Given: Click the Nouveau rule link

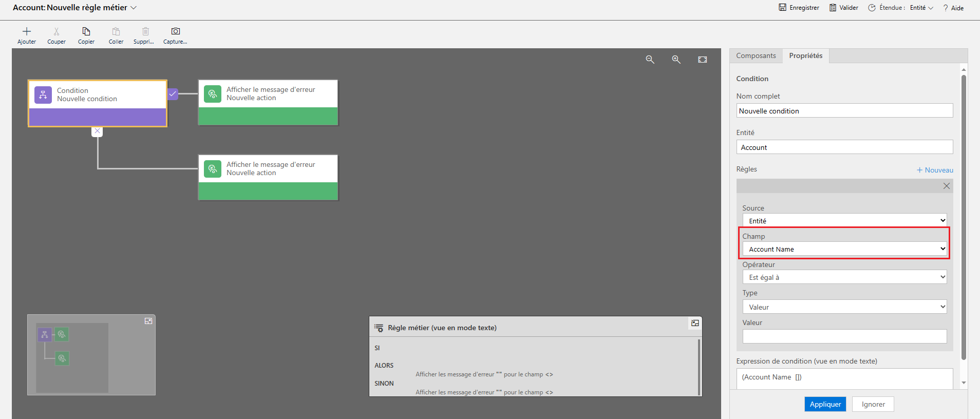Looking at the screenshot, I should [935, 170].
